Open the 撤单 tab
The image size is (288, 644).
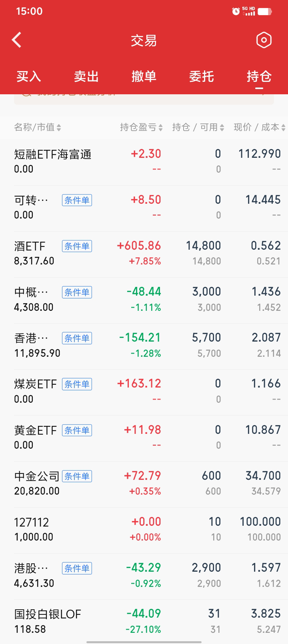pyautogui.click(x=144, y=76)
